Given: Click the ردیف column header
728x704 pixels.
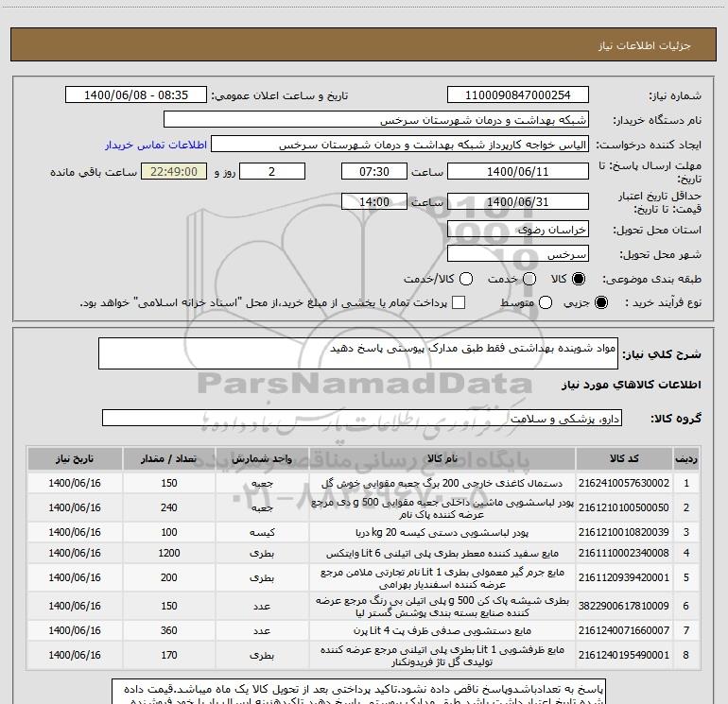Looking at the screenshot, I should point(686,458).
